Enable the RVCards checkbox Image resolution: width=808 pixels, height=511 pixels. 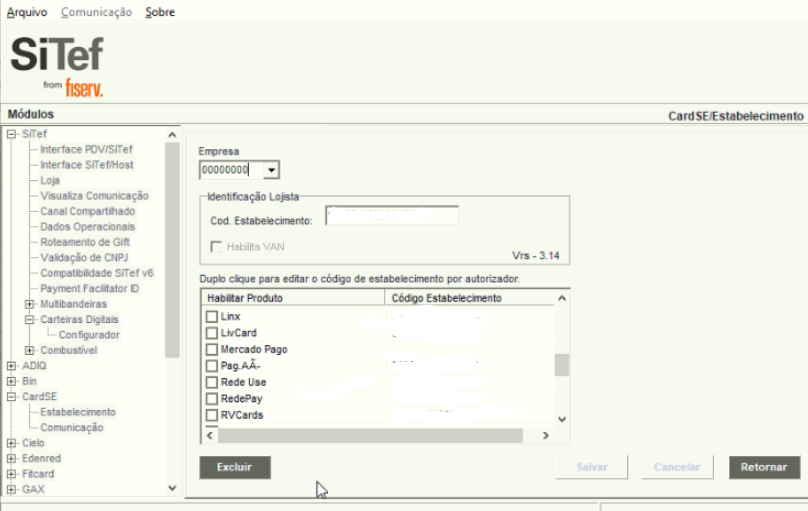point(211,415)
